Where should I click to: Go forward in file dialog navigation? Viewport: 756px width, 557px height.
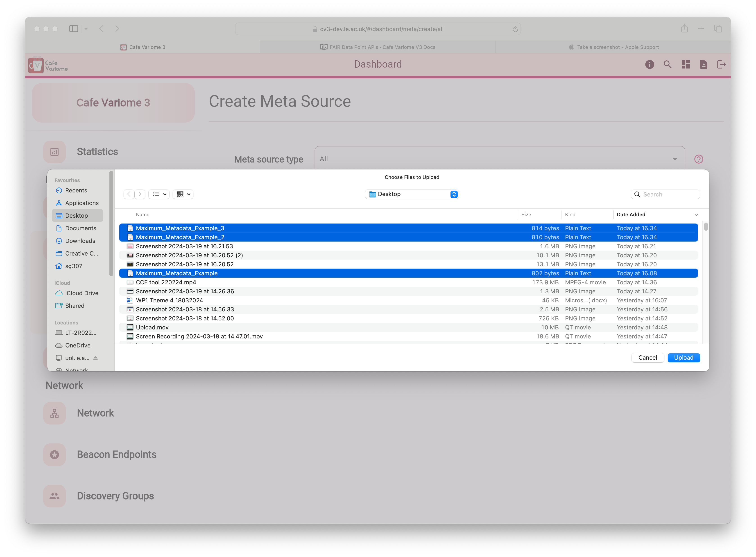click(x=140, y=194)
